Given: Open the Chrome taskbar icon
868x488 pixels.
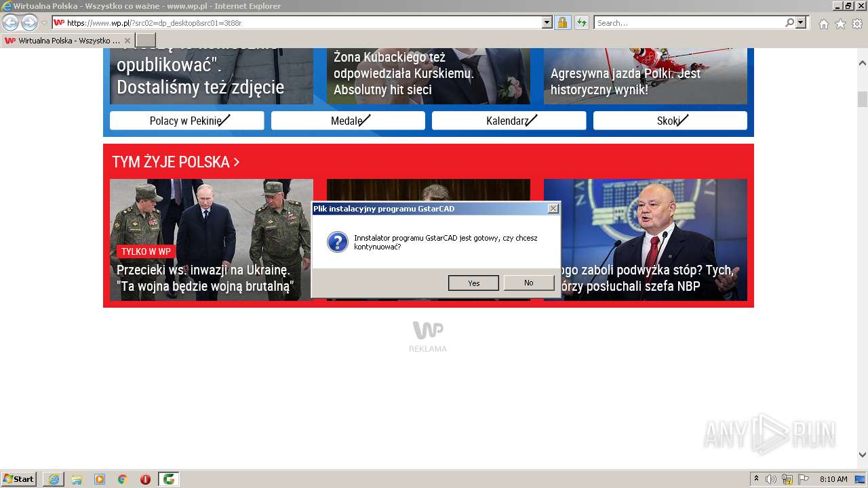Looking at the screenshot, I should click(123, 479).
